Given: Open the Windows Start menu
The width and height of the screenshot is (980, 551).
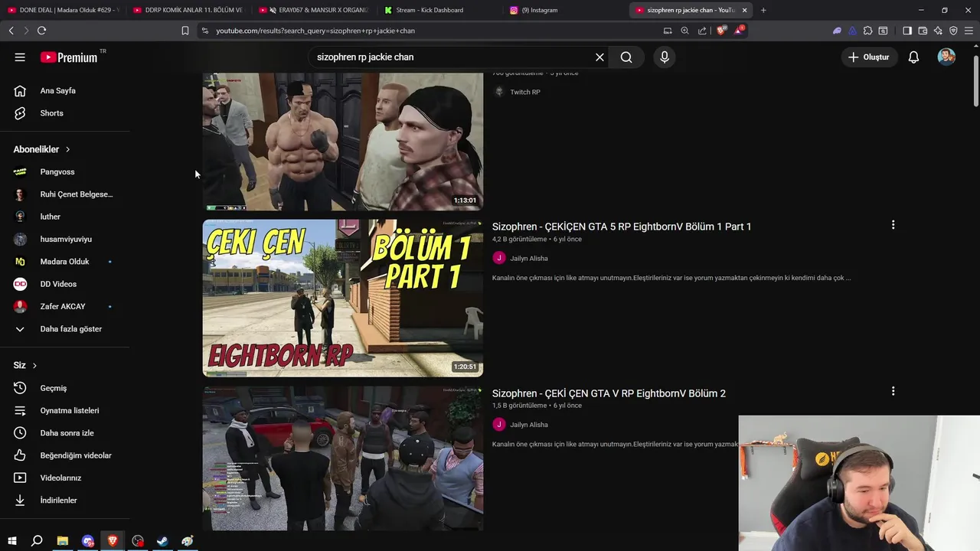Looking at the screenshot, I should [11, 541].
